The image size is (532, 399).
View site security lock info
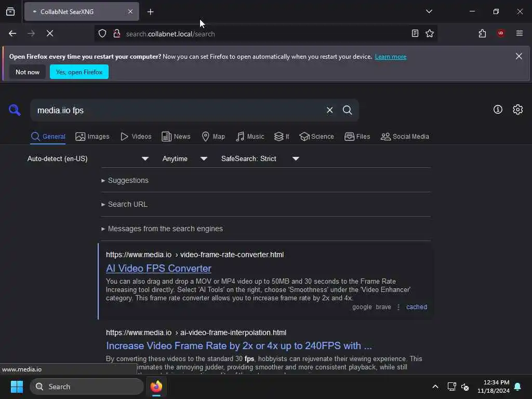pyautogui.click(x=117, y=34)
